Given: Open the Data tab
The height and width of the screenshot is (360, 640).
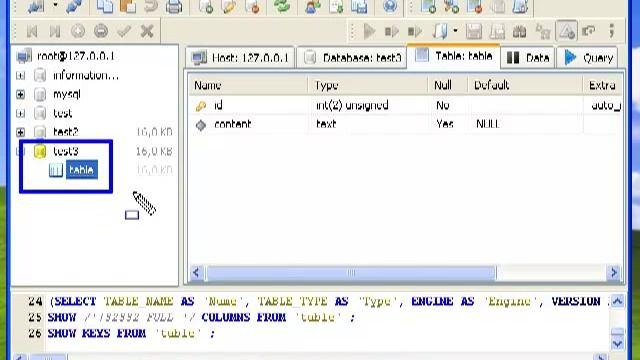Looking at the screenshot, I should coord(528,58).
